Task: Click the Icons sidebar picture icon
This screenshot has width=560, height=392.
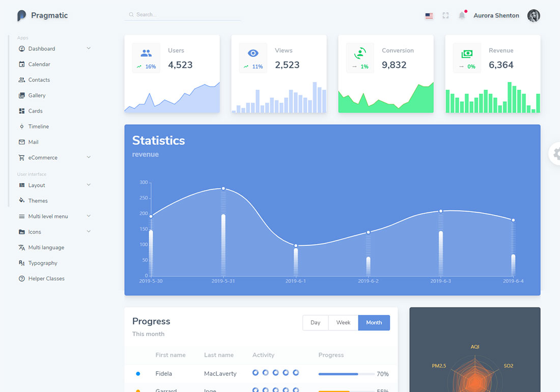Action: pyautogui.click(x=22, y=232)
